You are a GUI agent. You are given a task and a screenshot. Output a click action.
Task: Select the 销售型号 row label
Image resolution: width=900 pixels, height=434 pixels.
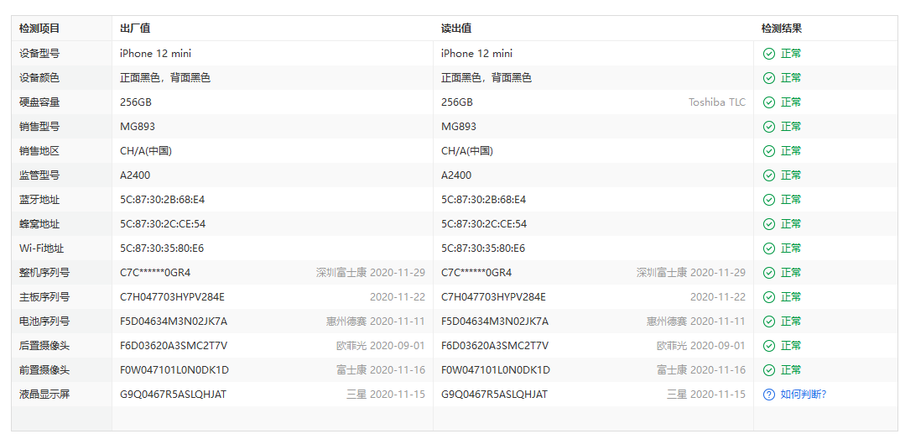pos(39,126)
